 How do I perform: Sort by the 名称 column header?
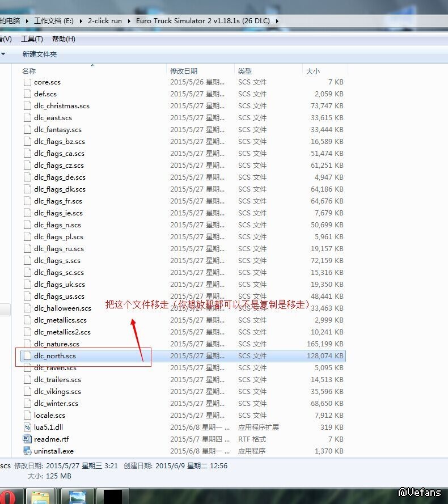(28, 71)
